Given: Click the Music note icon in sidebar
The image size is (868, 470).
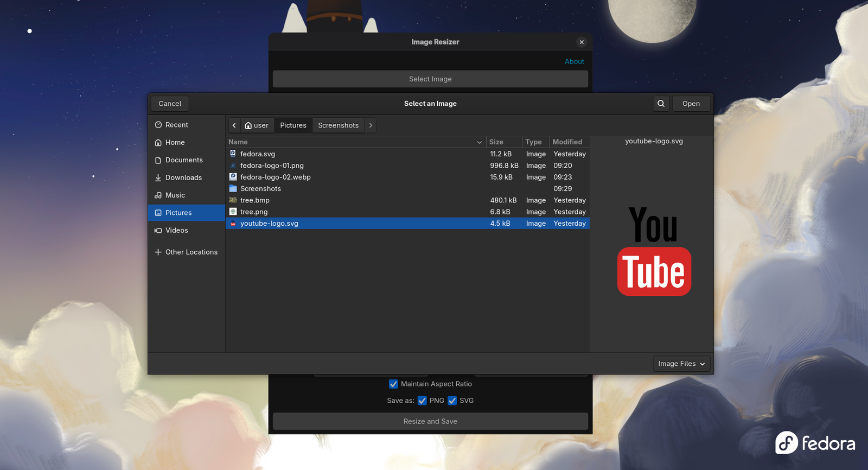Looking at the screenshot, I should click(158, 195).
